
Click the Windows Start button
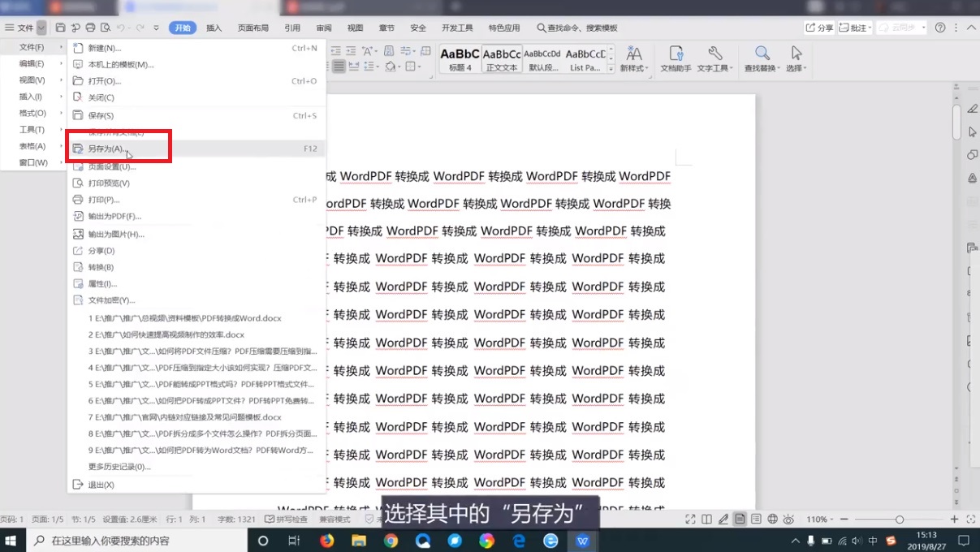[12, 541]
